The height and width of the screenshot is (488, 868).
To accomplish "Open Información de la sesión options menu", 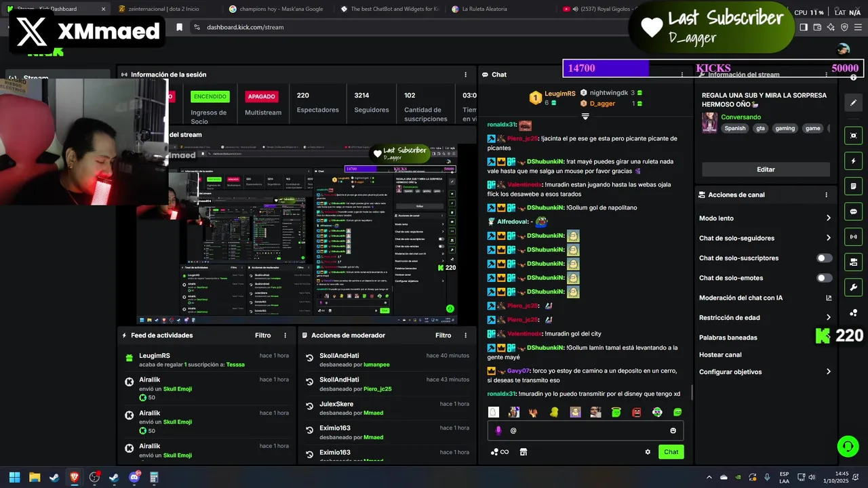I will (x=465, y=75).
